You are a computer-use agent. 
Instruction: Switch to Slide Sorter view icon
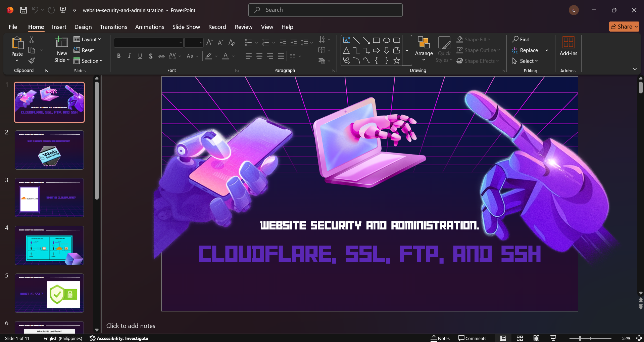[520, 338]
